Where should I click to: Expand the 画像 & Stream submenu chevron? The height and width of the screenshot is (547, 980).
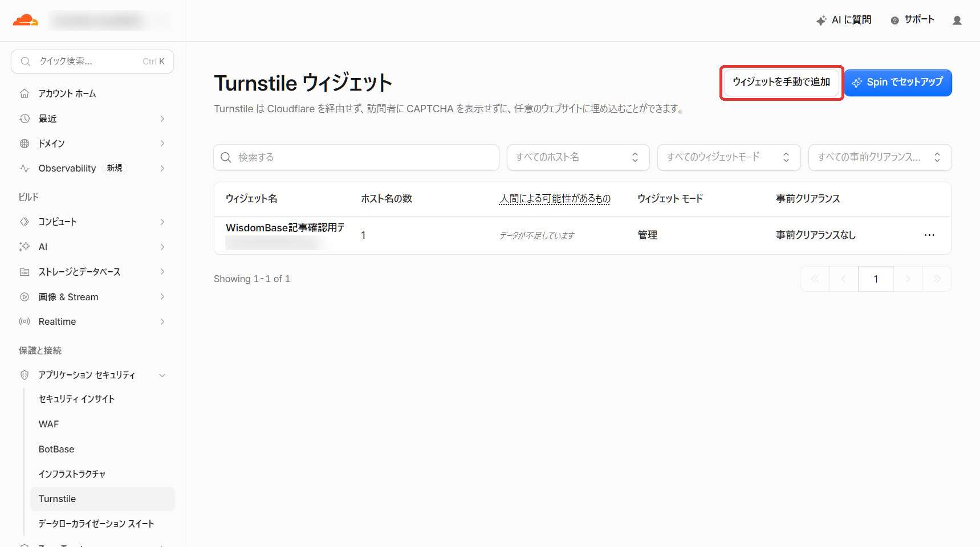(162, 297)
